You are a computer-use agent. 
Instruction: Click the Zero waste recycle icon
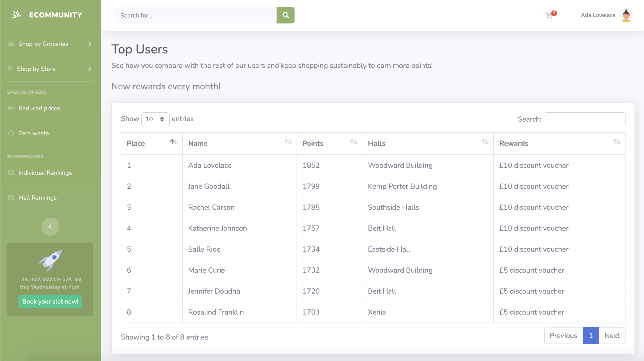(11, 133)
